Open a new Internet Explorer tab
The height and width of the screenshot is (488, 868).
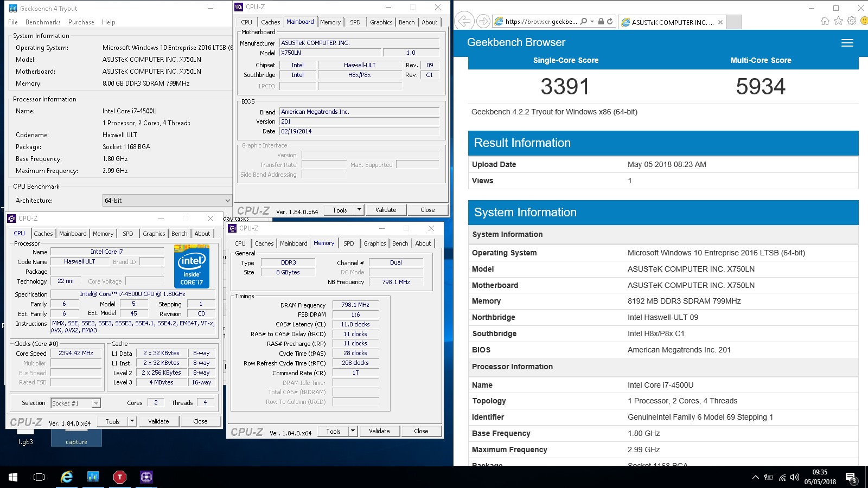pos(734,22)
